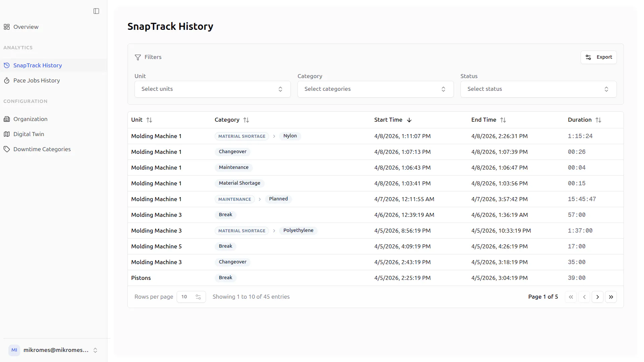Screen dimensions: 644x362
Task: Click the Unit column header
Action: 137,120
